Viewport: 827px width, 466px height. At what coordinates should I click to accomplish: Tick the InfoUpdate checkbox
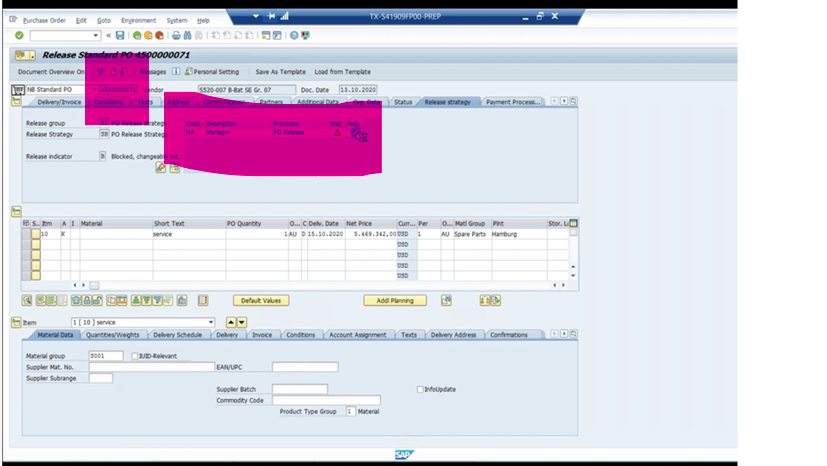coord(420,390)
